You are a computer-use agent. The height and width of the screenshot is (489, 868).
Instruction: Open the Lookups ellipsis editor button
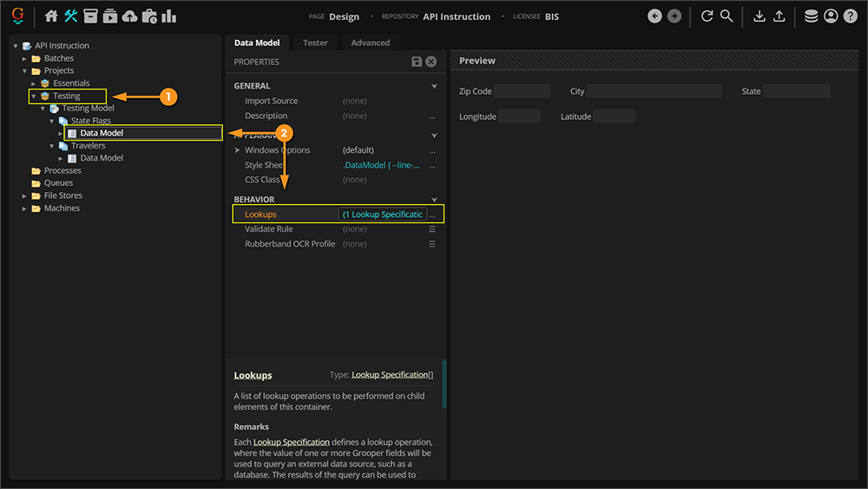[x=432, y=215]
